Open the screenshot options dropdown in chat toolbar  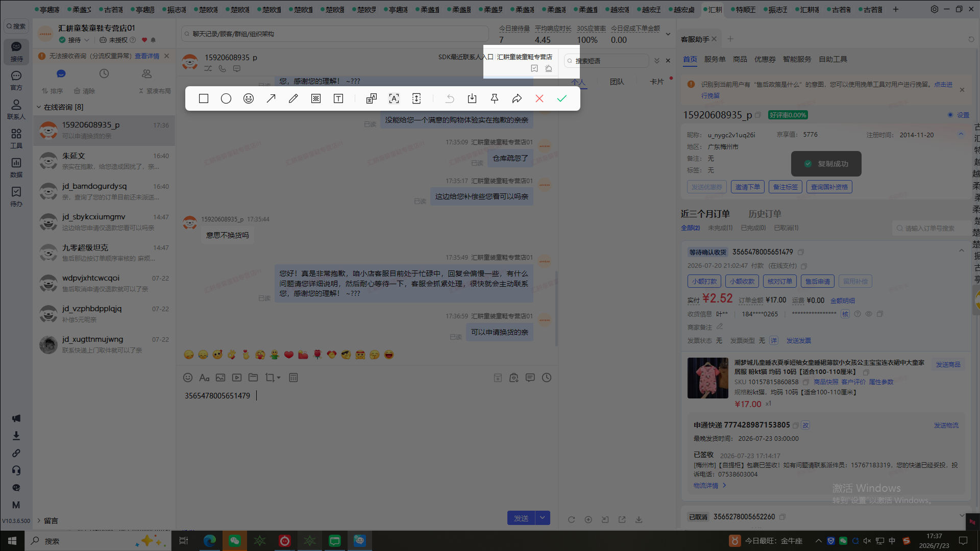click(279, 378)
